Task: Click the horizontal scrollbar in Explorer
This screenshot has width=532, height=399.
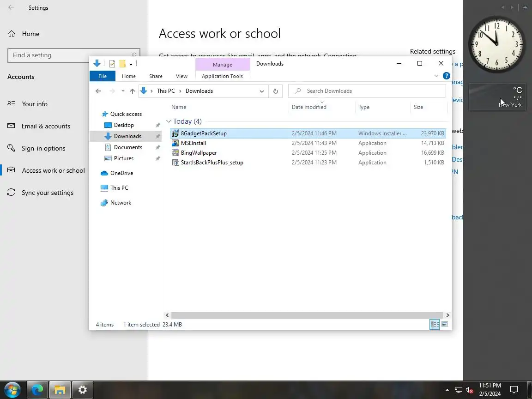Action: pos(307,315)
